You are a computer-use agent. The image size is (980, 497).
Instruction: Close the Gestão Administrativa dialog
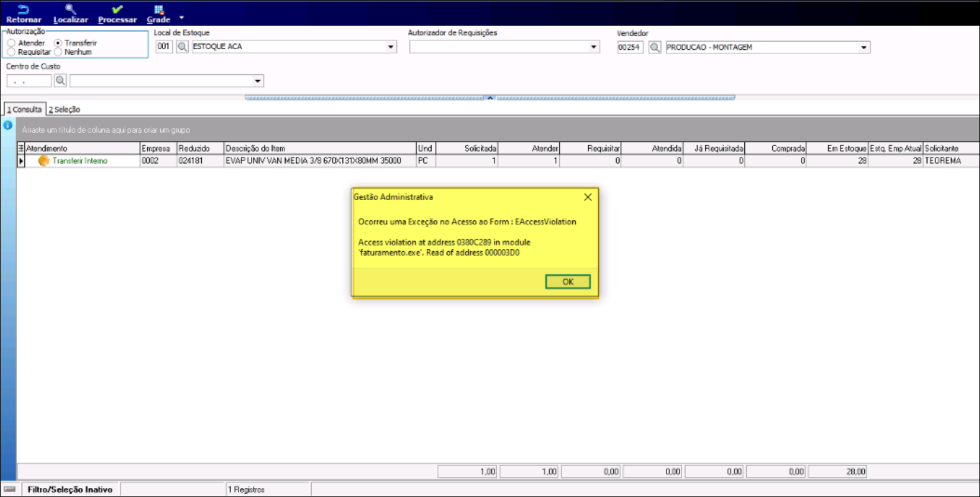(588, 197)
